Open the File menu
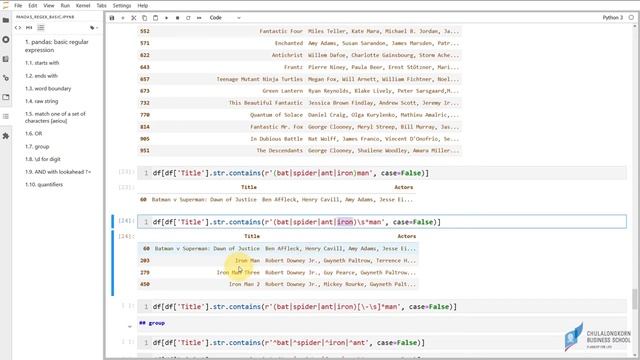Image resolution: width=640 pixels, height=360 pixels. [18, 6]
